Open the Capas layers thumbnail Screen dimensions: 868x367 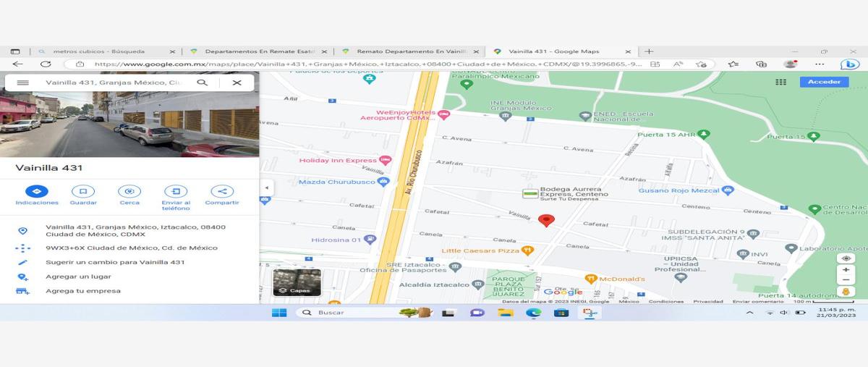(x=297, y=283)
